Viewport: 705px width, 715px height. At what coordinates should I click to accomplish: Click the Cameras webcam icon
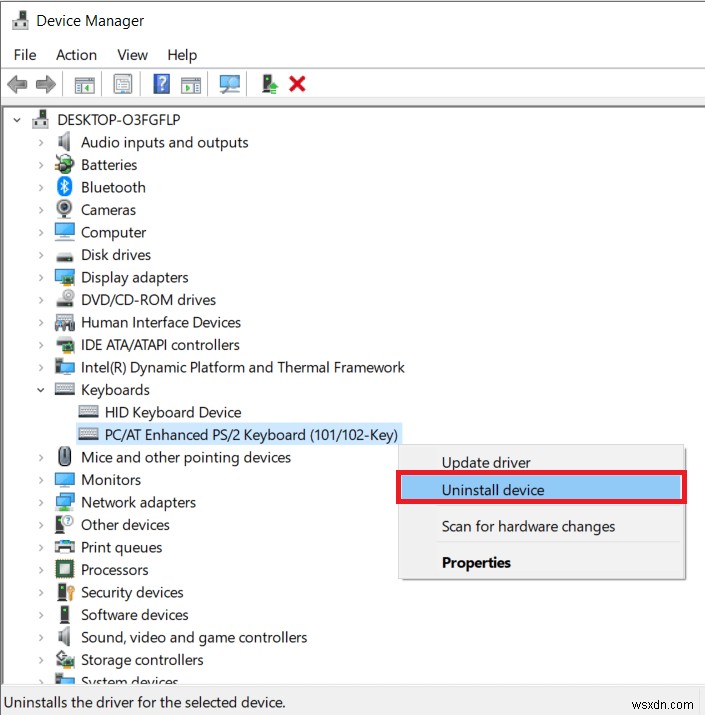64,209
